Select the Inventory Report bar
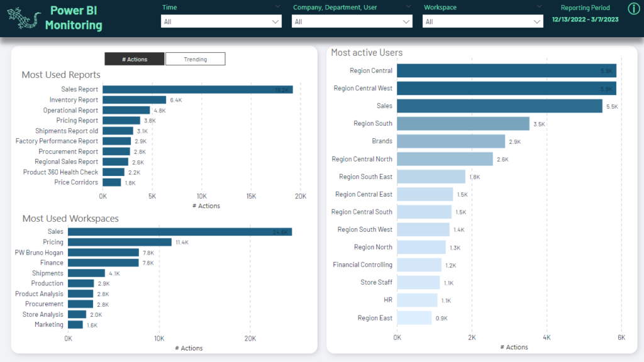 coord(135,100)
